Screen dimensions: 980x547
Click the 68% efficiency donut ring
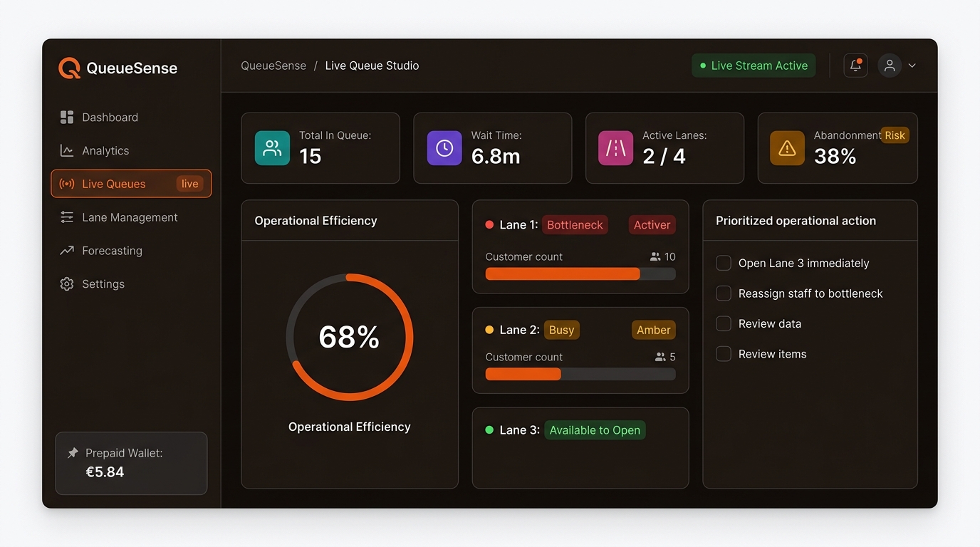pyautogui.click(x=350, y=337)
